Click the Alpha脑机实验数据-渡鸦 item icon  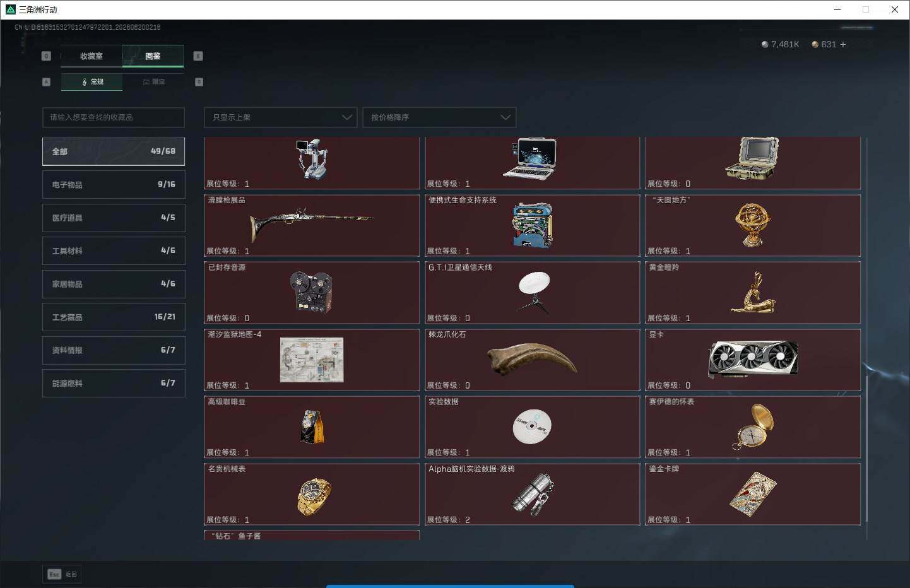[x=533, y=495]
